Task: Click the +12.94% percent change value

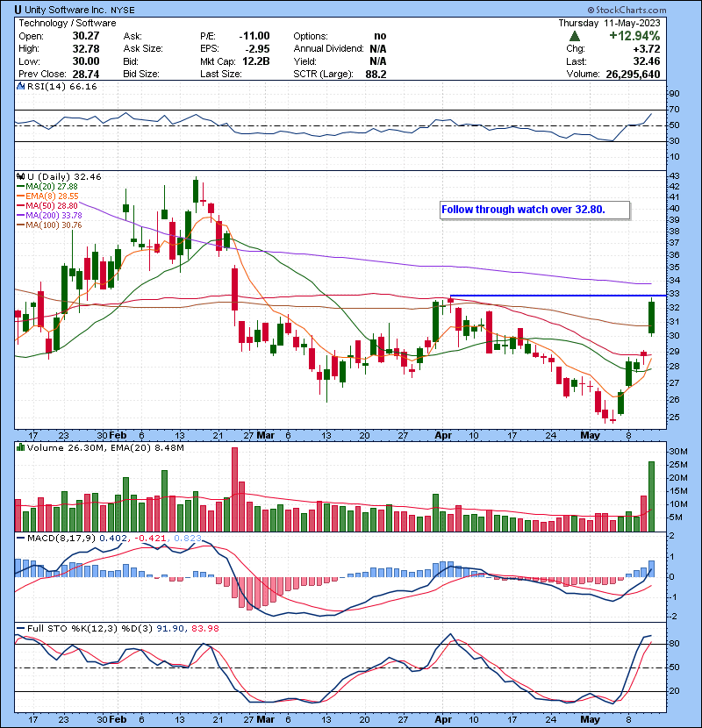Action: click(x=634, y=36)
